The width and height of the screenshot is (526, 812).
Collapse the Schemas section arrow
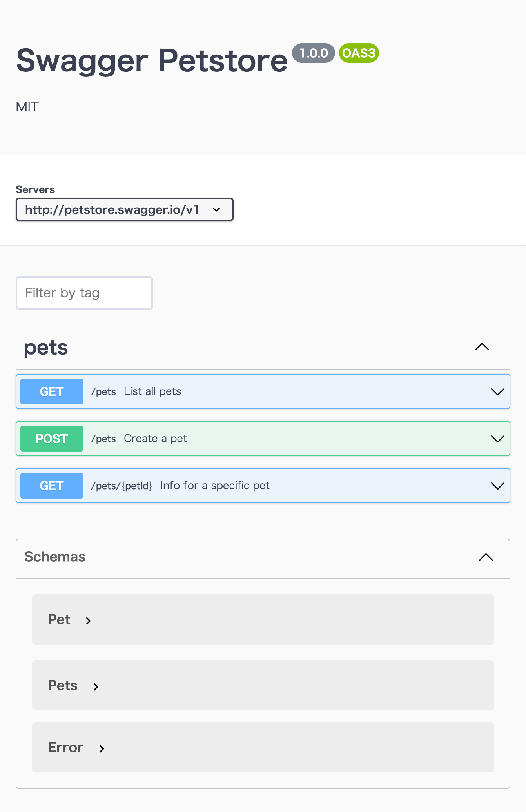pyautogui.click(x=486, y=557)
